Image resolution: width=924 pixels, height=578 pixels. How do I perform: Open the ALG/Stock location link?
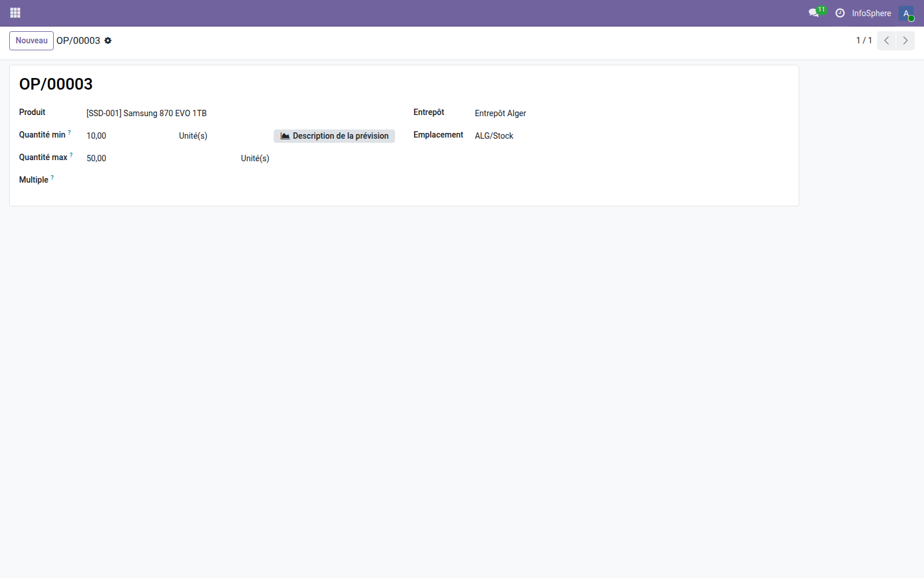click(x=494, y=136)
